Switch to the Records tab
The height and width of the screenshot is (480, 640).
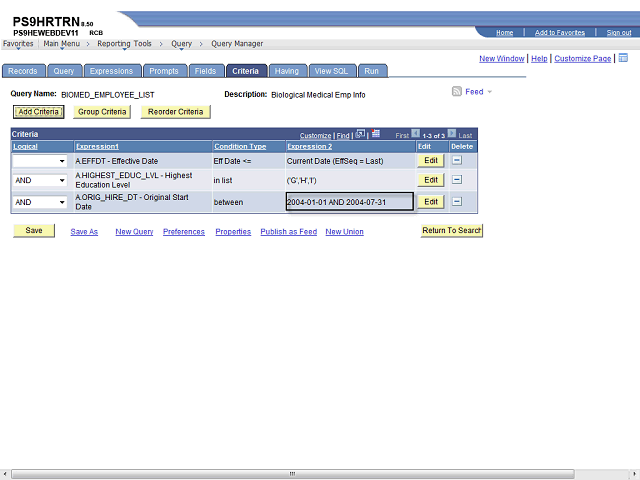pyautogui.click(x=23, y=71)
